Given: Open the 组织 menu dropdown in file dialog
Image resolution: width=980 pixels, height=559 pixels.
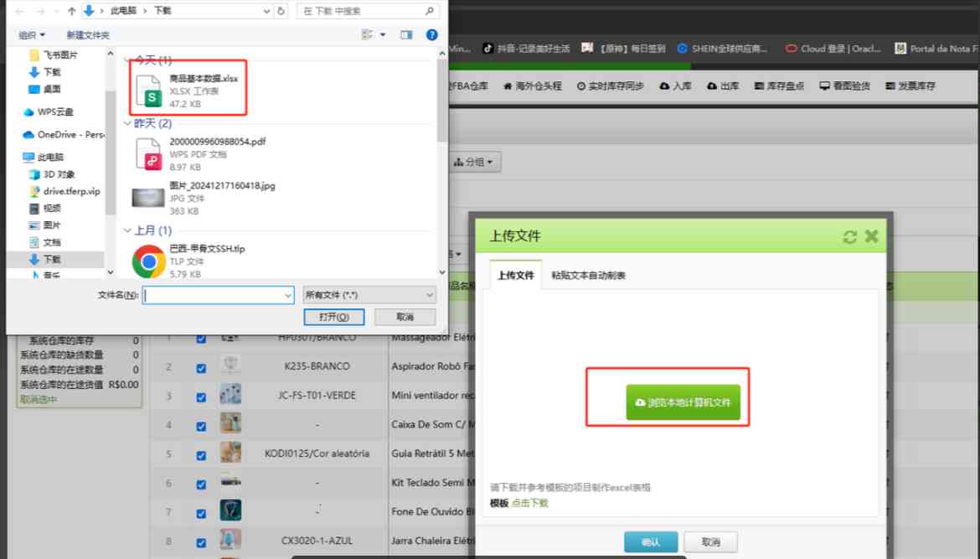Looking at the screenshot, I should pos(32,35).
